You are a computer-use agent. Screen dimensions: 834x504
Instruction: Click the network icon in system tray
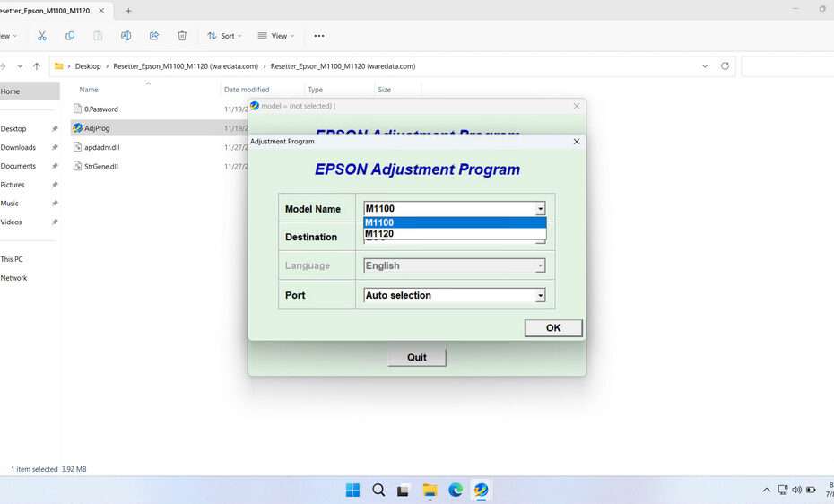pyautogui.click(x=782, y=490)
